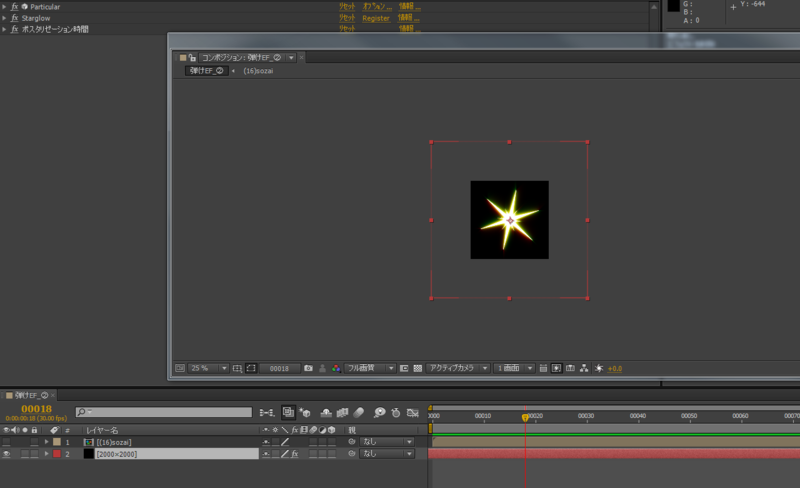Screen dimensions: 800x488
Task: Open parent dropdown for layer [2000×2000]
Action: point(387,453)
